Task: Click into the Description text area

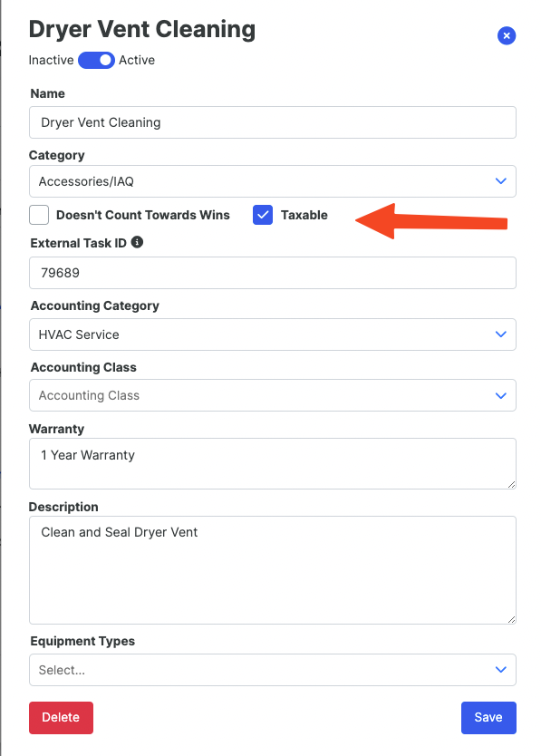Action: click(273, 570)
